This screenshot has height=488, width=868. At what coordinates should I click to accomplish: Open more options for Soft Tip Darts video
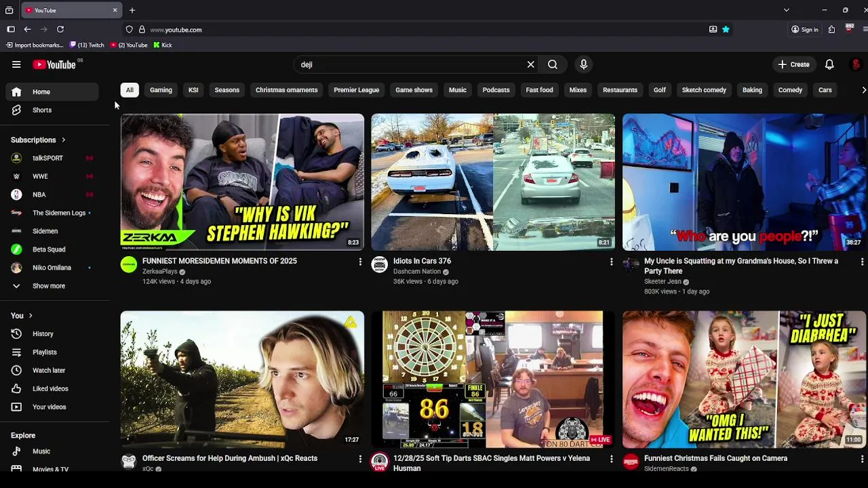click(x=611, y=459)
